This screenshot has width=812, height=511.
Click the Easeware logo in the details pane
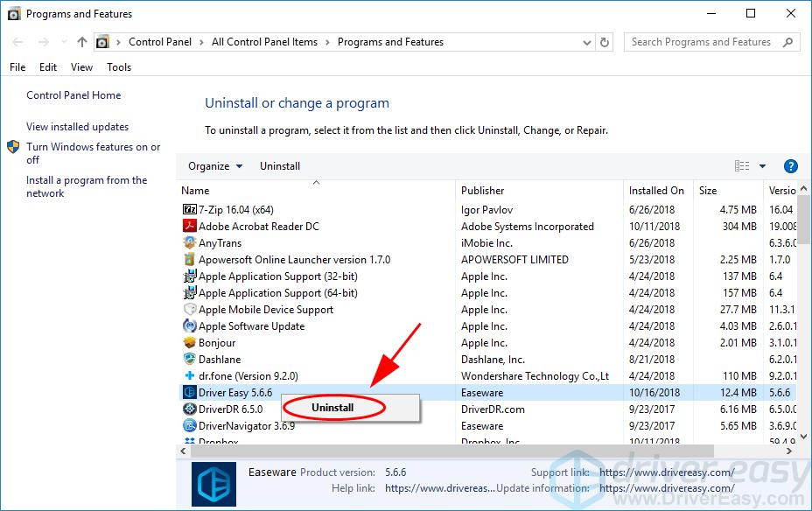[213, 484]
